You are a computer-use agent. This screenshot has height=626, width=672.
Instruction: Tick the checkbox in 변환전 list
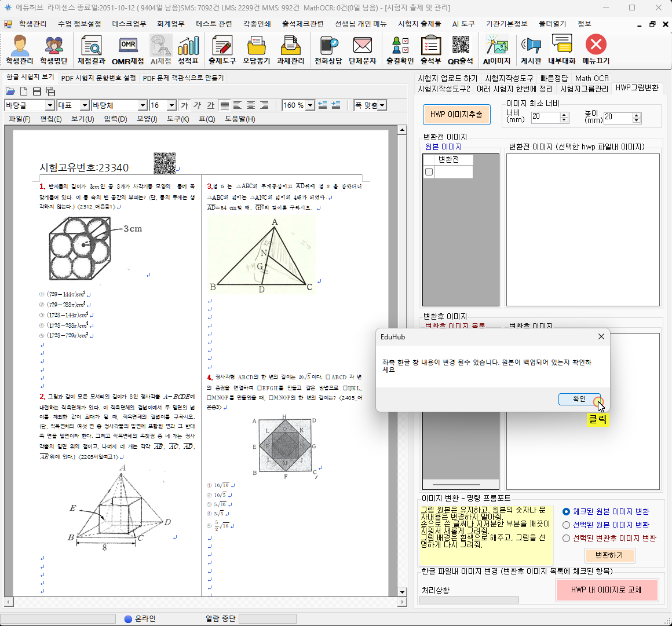[x=429, y=172]
